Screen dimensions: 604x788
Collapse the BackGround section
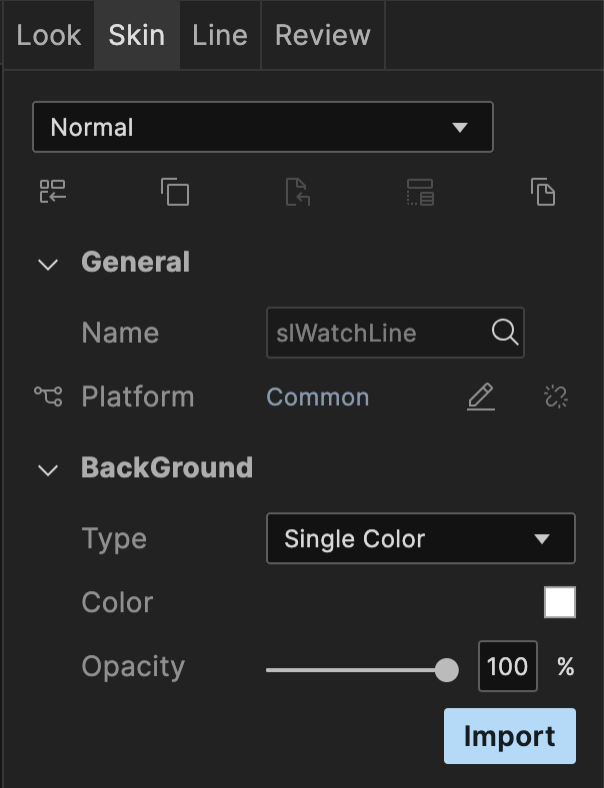[48, 469]
